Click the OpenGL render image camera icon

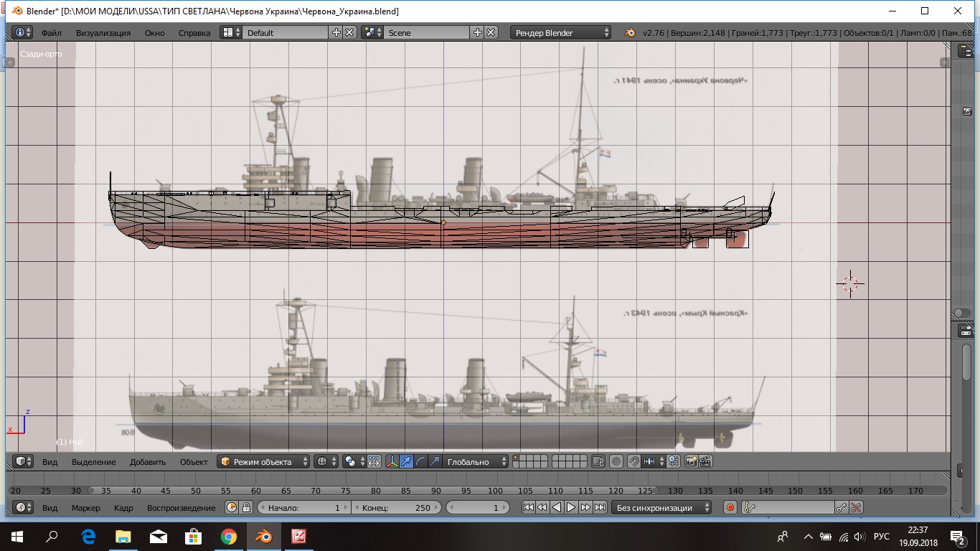coord(692,462)
